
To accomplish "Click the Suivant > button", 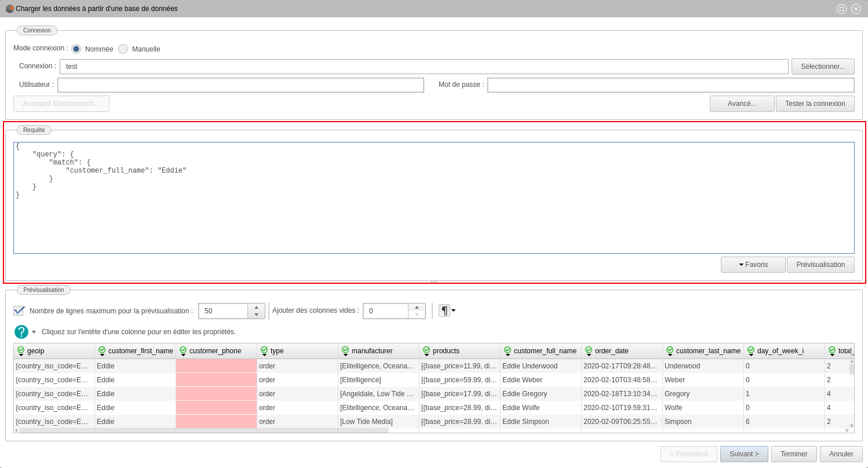I will pyautogui.click(x=744, y=454).
